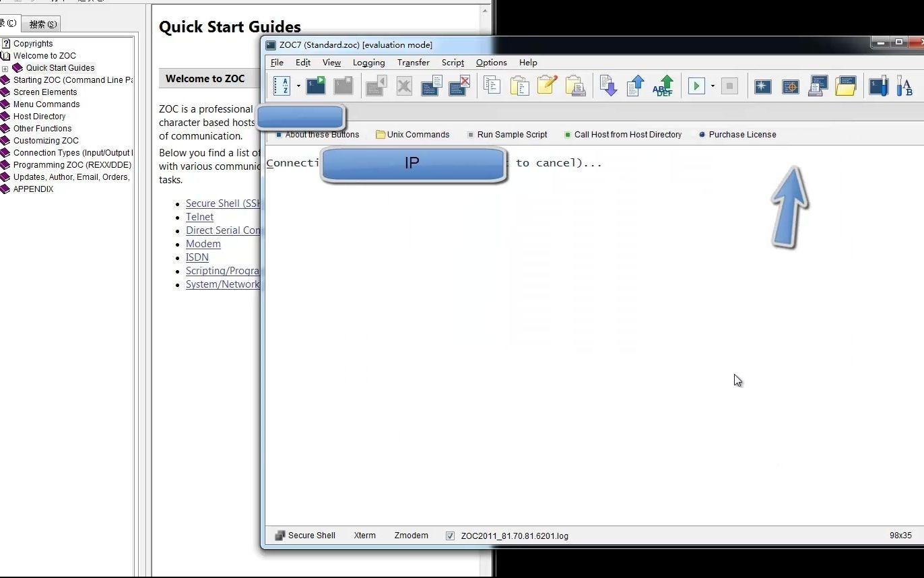Open the dropdown arrow beside Host Directory icon
The image size is (924, 578).
coord(298,86)
